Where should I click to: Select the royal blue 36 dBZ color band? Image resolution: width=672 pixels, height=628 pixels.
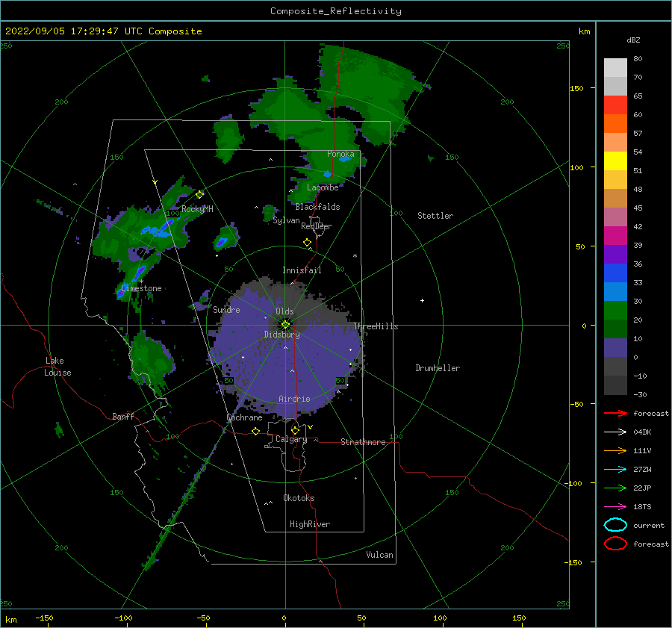(x=615, y=273)
